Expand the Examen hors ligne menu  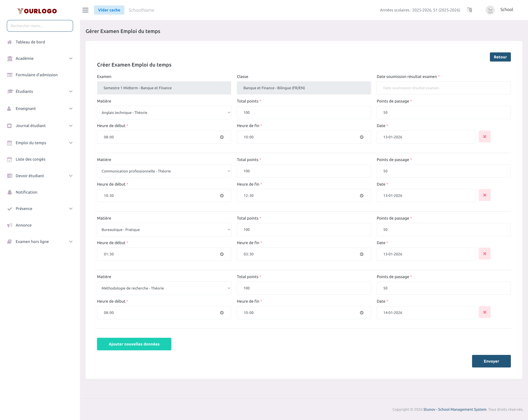pyautogui.click(x=40, y=242)
